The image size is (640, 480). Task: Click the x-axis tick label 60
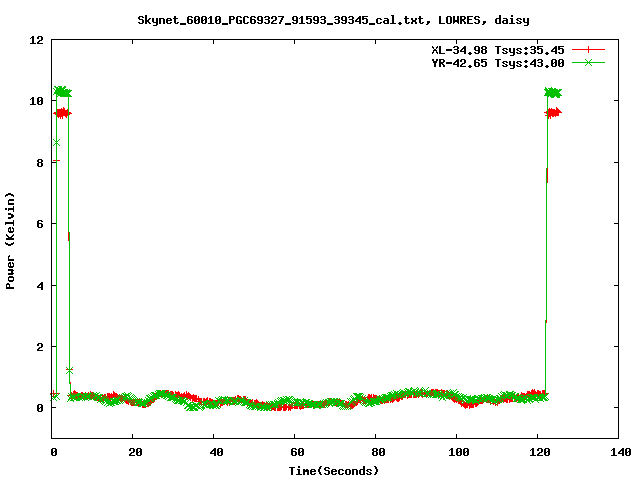(297, 452)
